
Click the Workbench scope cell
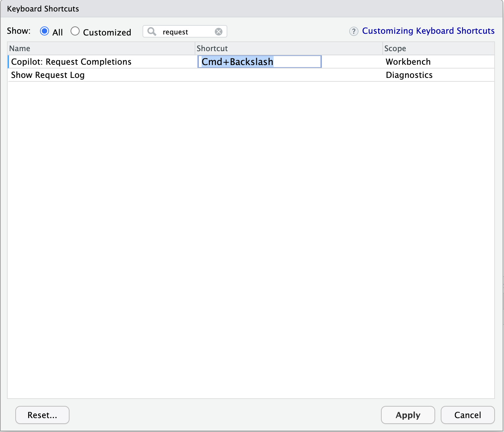tap(408, 62)
